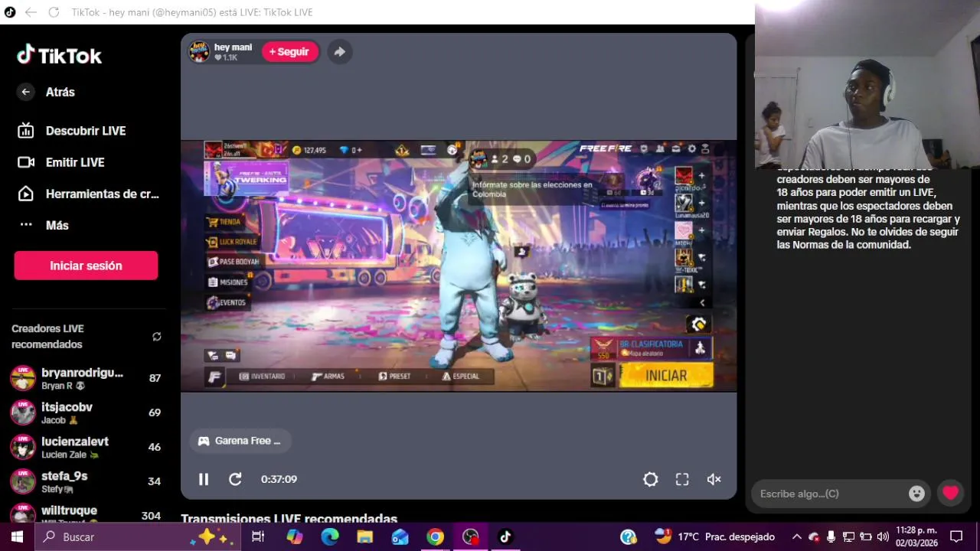Refresh recommended LIVE creators list
Image resolution: width=980 pixels, height=551 pixels.
[157, 337]
